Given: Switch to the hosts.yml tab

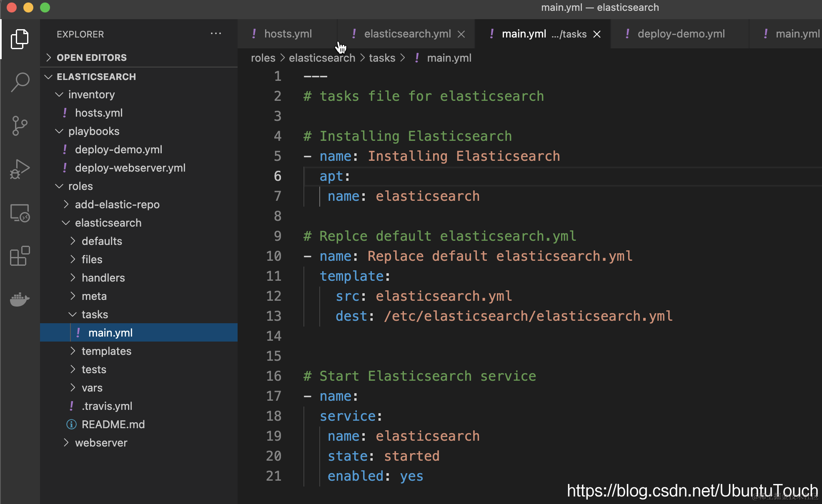Looking at the screenshot, I should point(288,34).
